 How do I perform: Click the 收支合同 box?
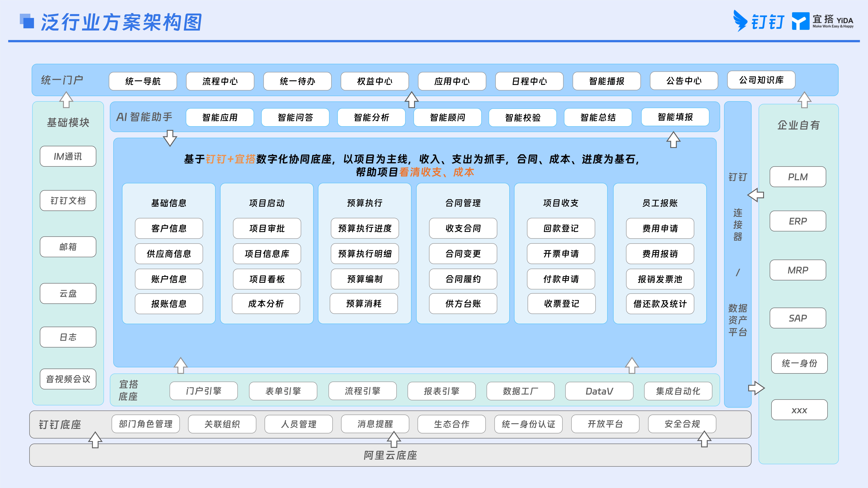click(x=463, y=228)
